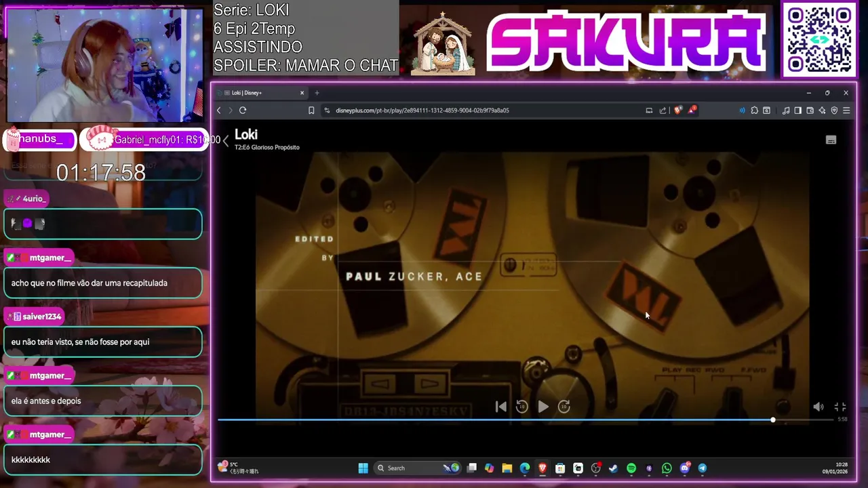Open a new browser tab
Screen dimensions: 868x488
[317, 93]
